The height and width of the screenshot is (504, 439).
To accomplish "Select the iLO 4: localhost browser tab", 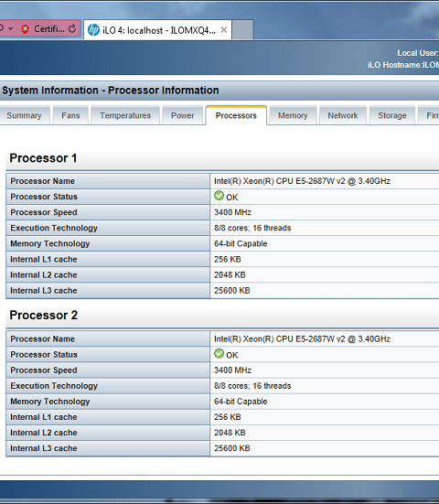I will tap(158, 30).
